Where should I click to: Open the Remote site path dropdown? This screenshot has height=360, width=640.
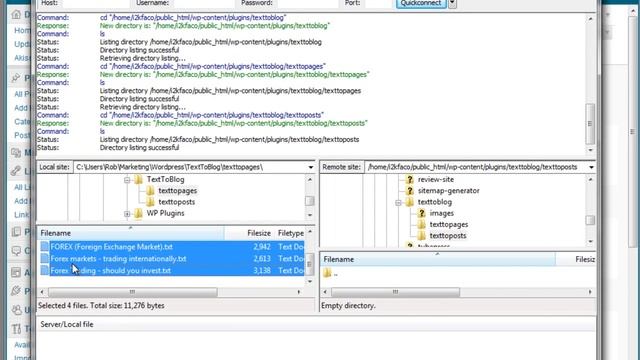tap(591, 167)
